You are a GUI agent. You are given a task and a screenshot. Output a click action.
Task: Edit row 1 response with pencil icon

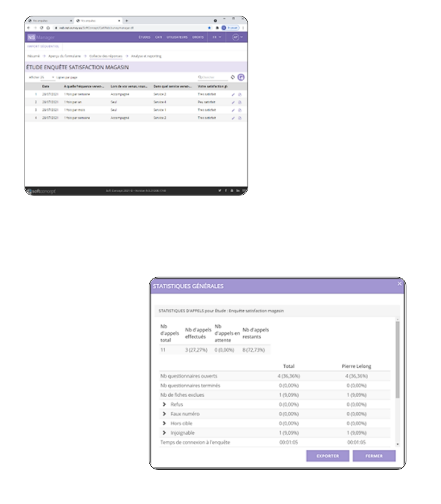point(233,94)
